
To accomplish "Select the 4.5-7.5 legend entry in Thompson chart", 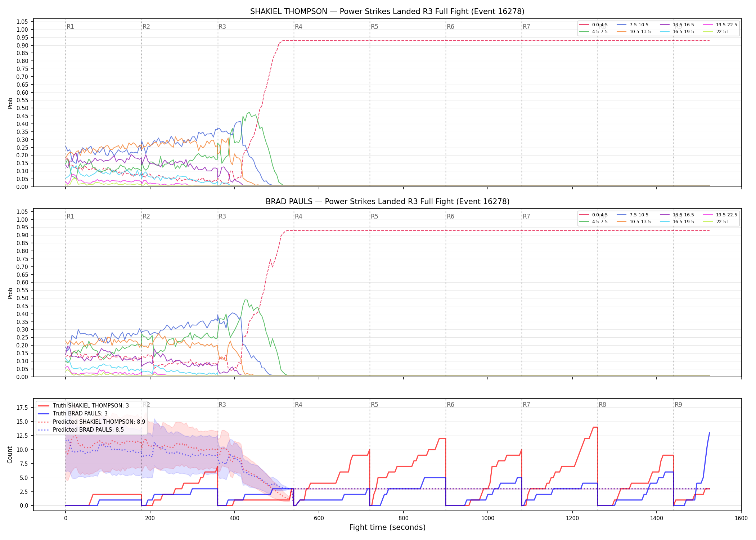I will (593, 32).
